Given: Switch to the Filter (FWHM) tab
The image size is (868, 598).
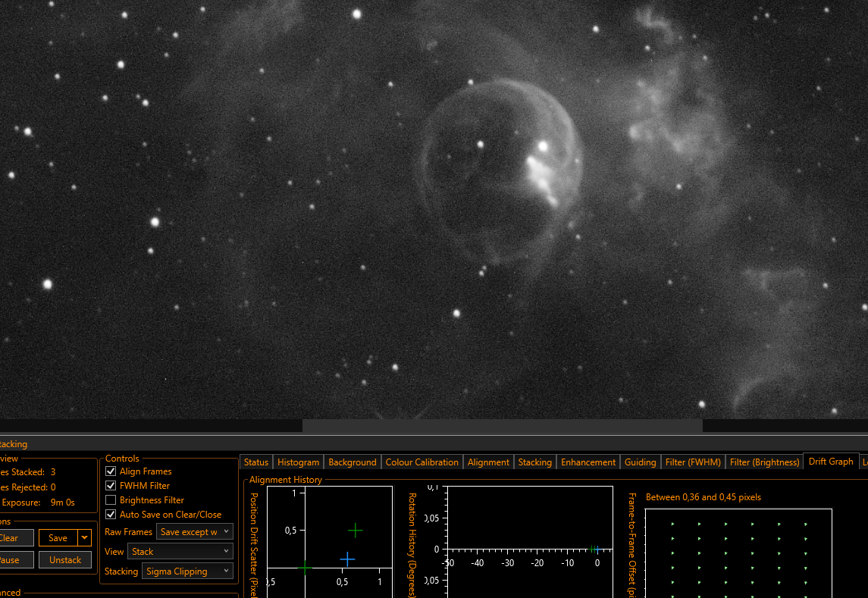Looking at the screenshot, I should point(692,462).
